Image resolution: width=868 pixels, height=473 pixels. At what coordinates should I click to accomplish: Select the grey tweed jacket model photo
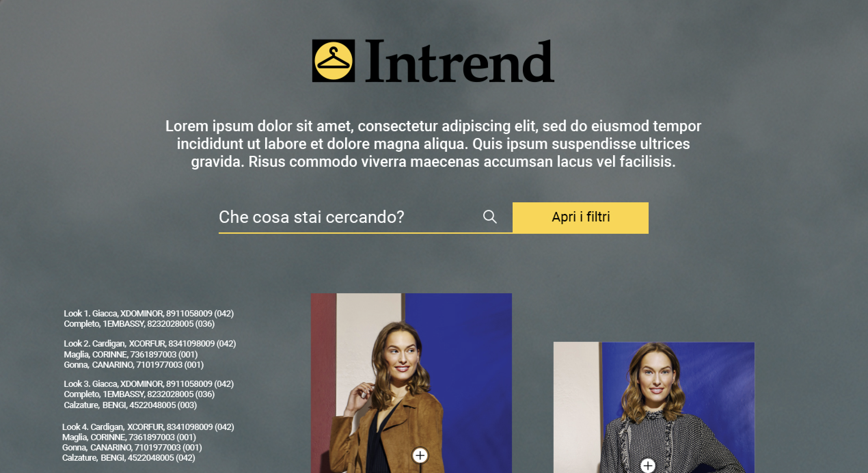pyautogui.click(x=654, y=407)
